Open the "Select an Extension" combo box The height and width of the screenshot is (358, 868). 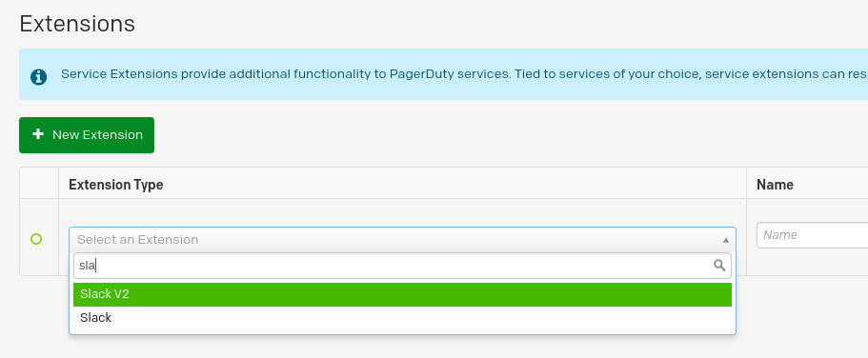[x=402, y=240]
